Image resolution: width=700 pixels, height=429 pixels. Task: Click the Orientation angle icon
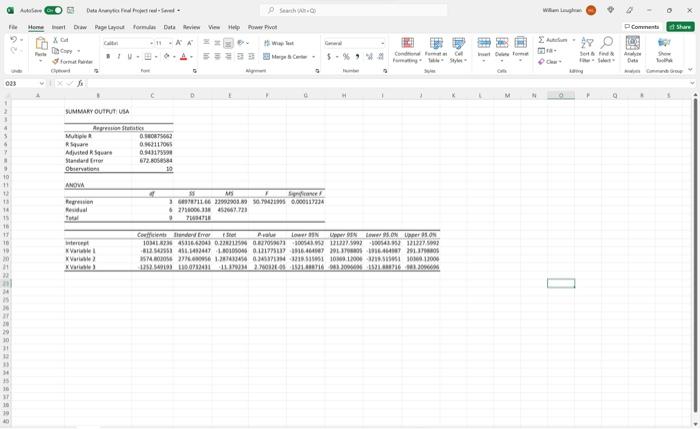(x=241, y=43)
